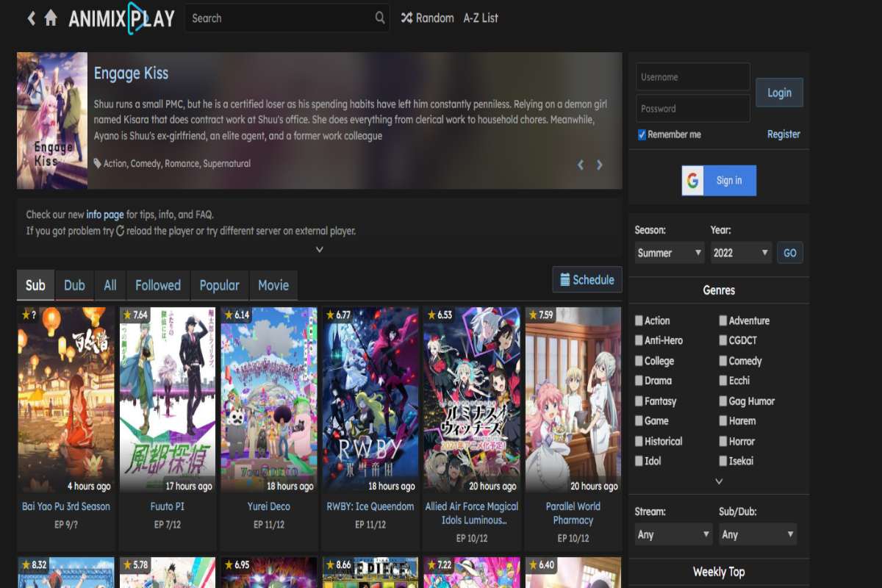
Task: Enable the Anti-Hero genre filter
Action: (x=639, y=340)
